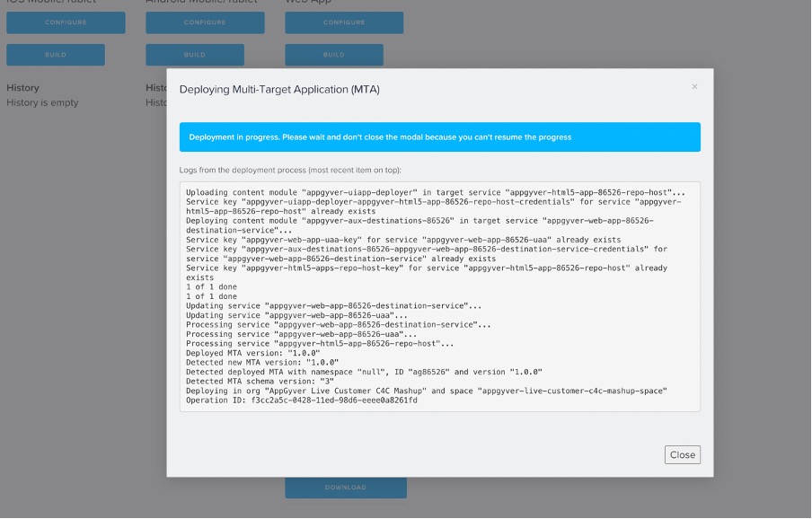Select the 'Detected MTA schema version: "3"' line
Image resolution: width=812 pixels, height=519 pixels.
tap(260, 382)
